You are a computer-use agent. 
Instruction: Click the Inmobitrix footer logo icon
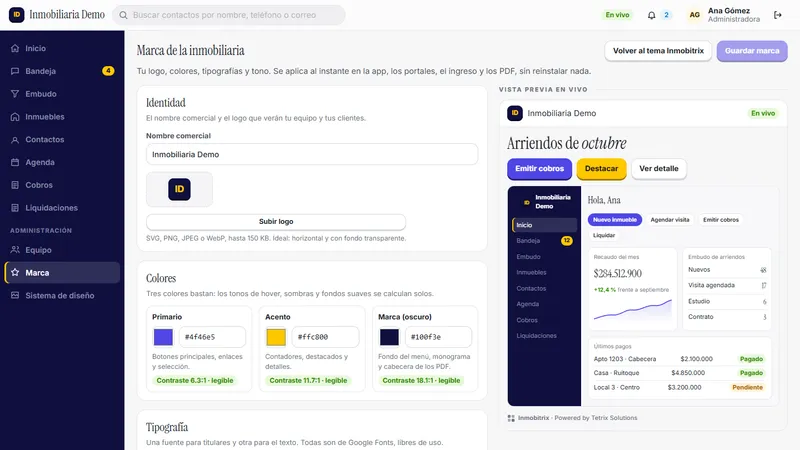tap(511, 418)
